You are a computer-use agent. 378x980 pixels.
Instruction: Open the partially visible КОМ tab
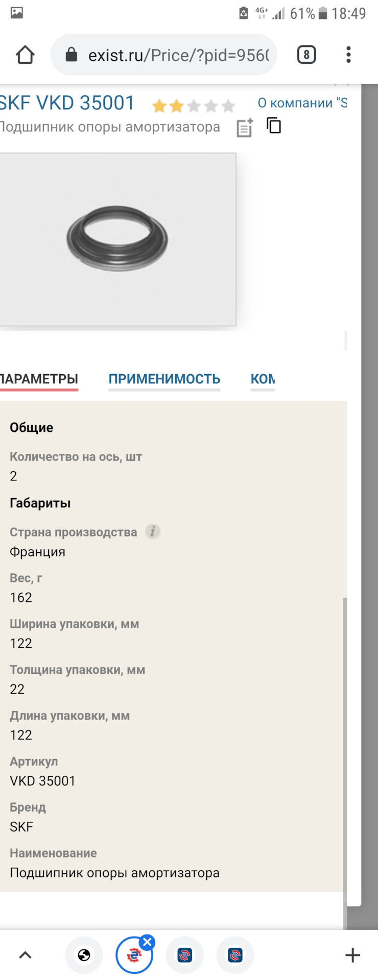(x=263, y=379)
